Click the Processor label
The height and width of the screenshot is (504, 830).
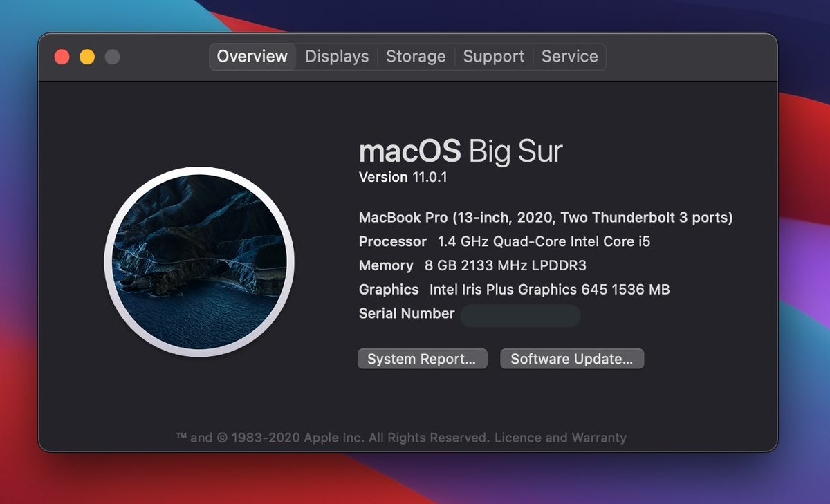pyautogui.click(x=393, y=242)
